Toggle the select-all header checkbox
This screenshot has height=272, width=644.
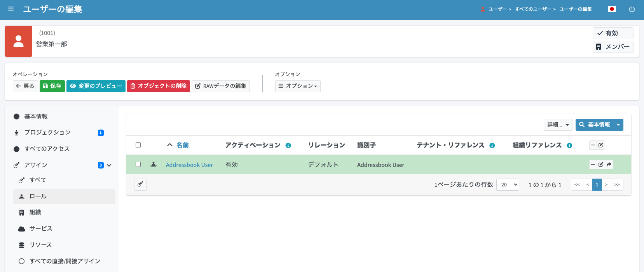point(138,145)
